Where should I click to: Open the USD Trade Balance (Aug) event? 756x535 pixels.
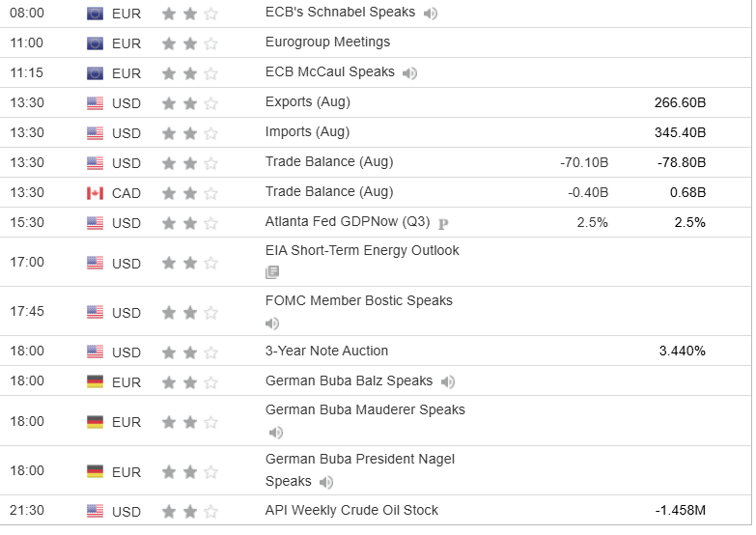click(x=328, y=162)
